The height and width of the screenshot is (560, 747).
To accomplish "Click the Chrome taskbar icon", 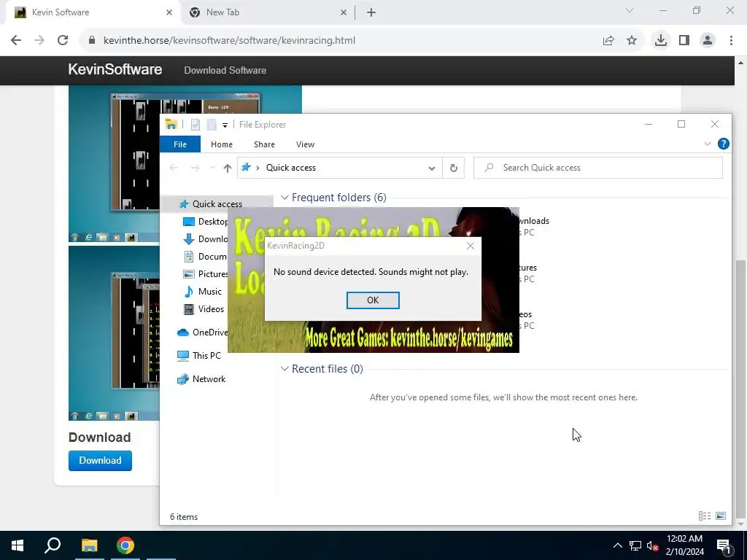I will 125,545.
